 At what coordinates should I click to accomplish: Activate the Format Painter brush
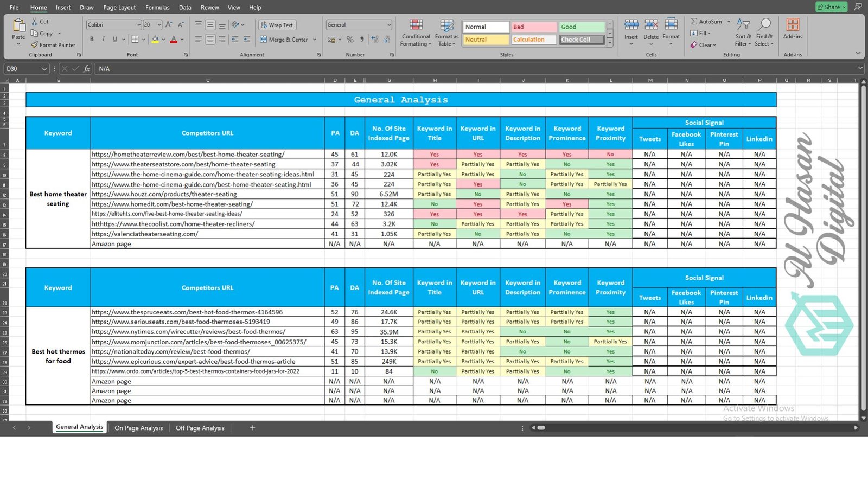coord(34,45)
